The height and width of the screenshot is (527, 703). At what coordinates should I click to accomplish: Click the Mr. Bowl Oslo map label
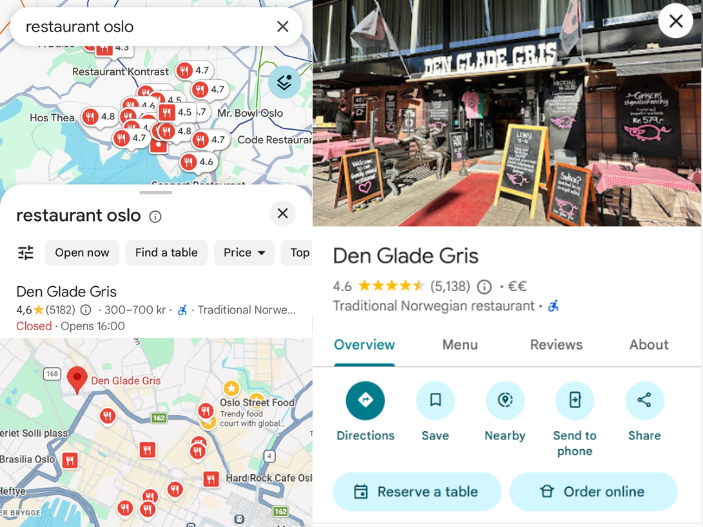point(250,113)
